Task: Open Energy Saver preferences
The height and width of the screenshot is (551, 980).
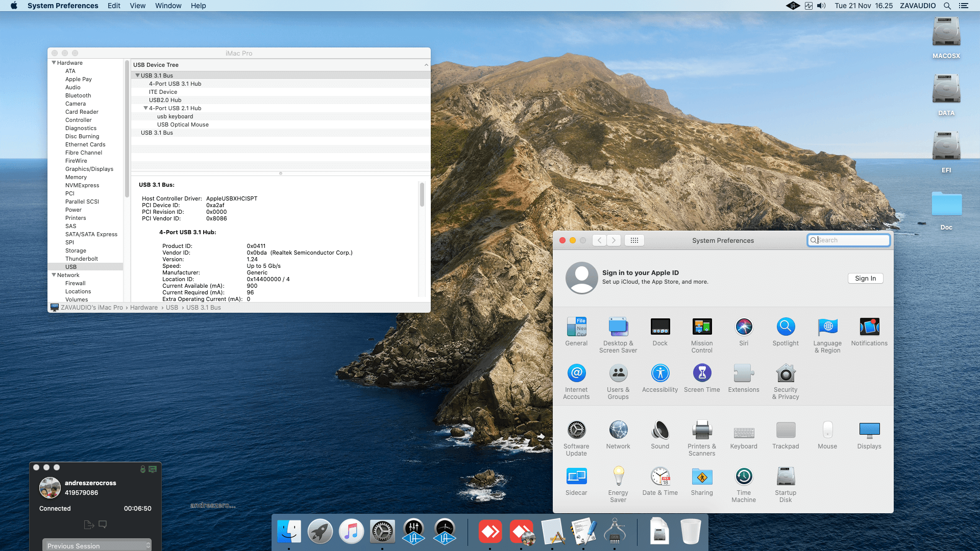Action: click(x=618, y=485)
